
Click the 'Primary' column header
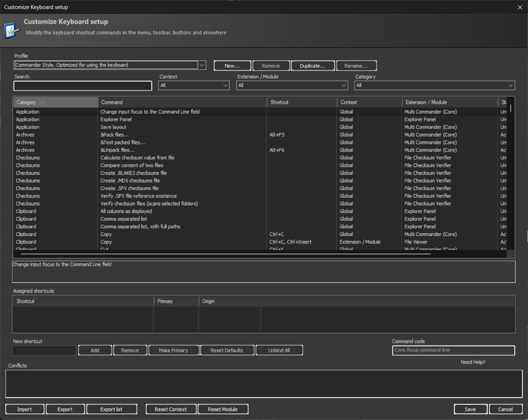(176, 301)
